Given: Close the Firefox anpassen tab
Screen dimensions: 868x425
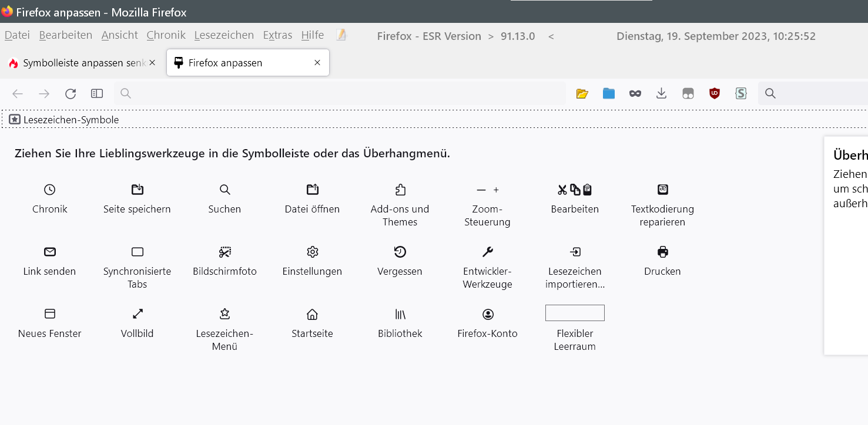Looking at the screenshot, I should tap(317, 63).
